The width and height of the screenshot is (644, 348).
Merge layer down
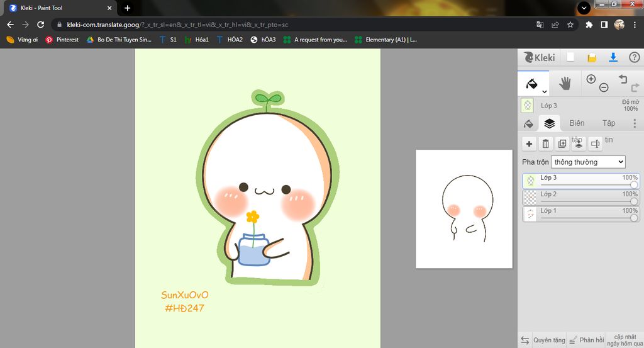(579, 144)
